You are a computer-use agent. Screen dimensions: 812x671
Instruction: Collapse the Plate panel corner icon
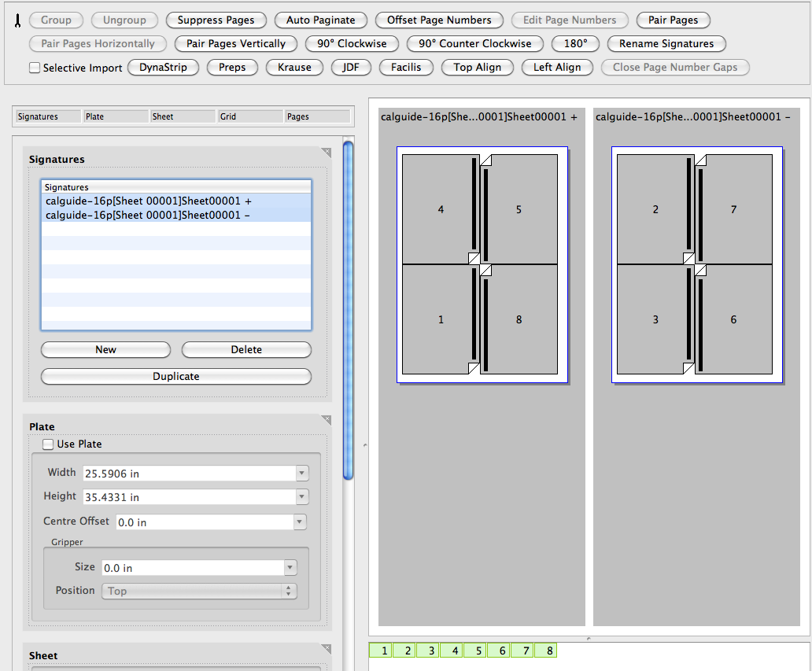326,419
